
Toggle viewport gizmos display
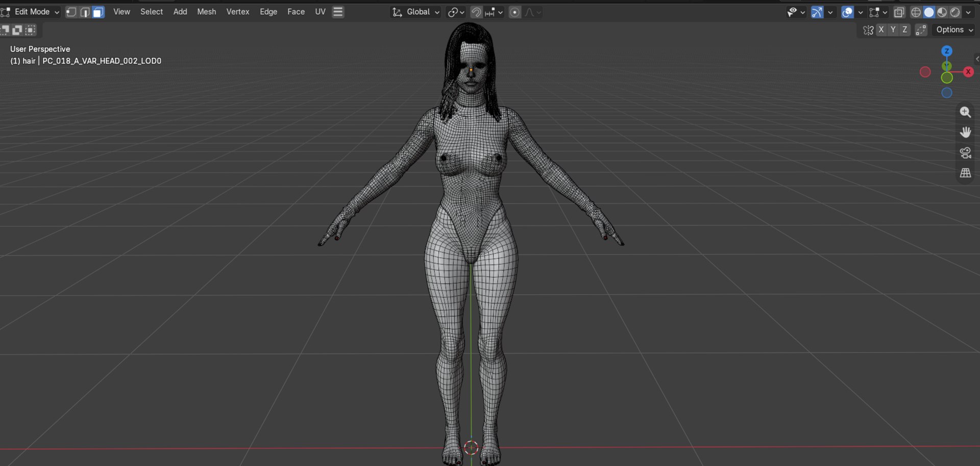tap(817, 12)
